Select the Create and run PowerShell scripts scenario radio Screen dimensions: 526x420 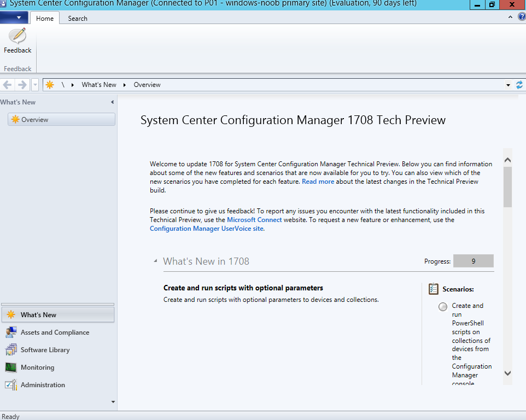click(x=443, y=307)
